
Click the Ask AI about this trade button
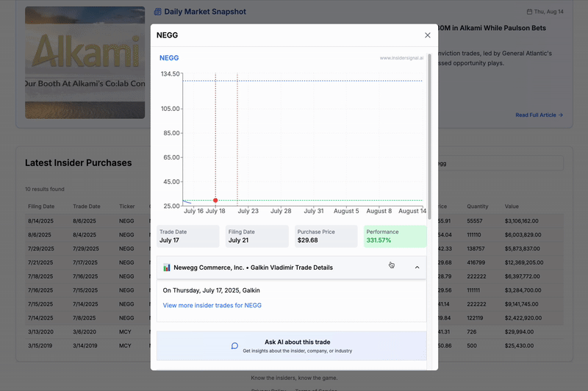point(291,345)
